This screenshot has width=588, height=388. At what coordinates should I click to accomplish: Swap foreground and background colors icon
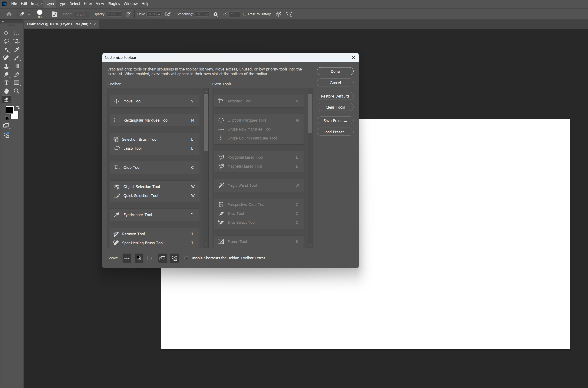click(x=18, y=107)
